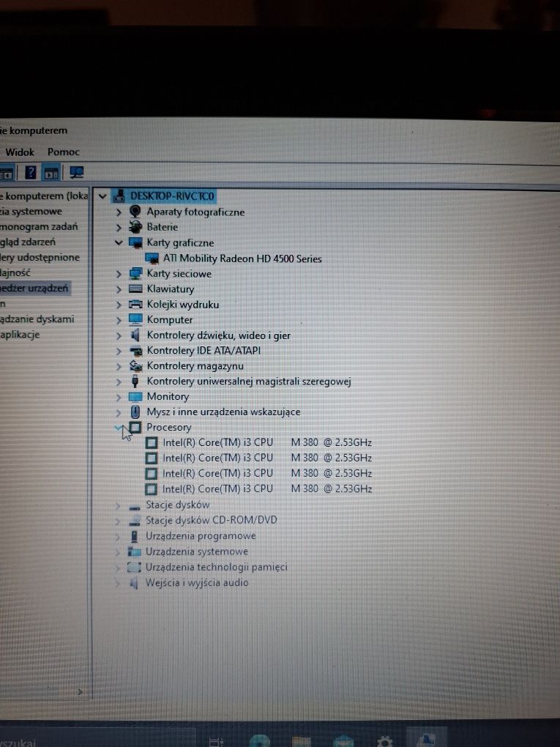The width and height of the screenshot is (560, 747).
Task: Collapse the DESKTOP-RIVCTC0 root node
Action: 102,196
